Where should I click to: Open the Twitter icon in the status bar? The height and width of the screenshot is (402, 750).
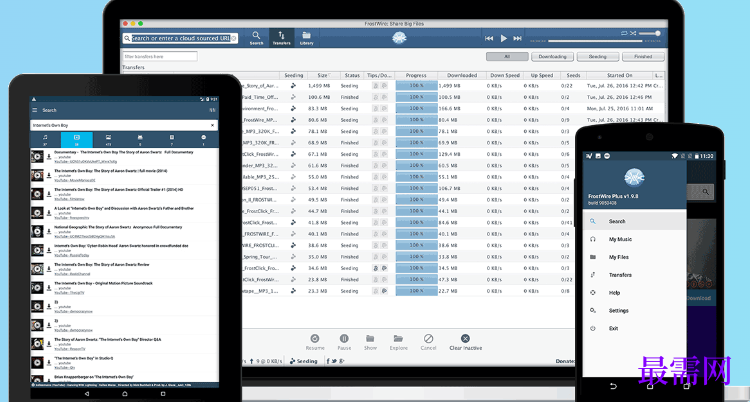point(334,361)
